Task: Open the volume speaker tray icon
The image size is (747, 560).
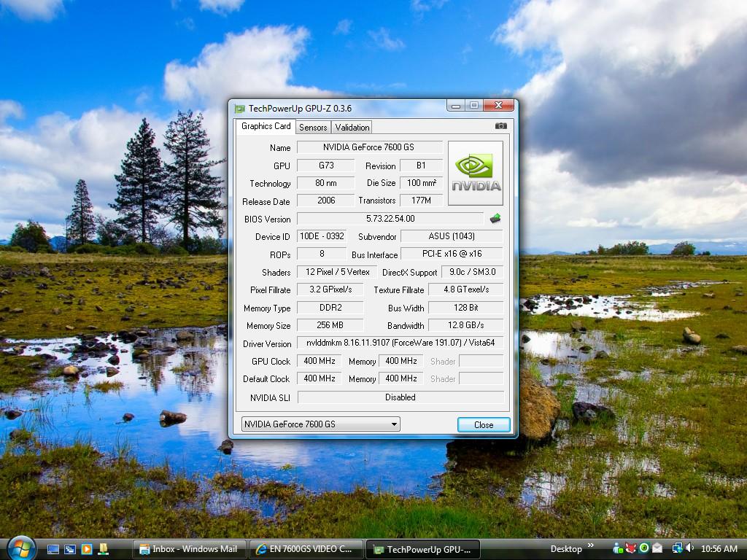Action: pos(689,548)
